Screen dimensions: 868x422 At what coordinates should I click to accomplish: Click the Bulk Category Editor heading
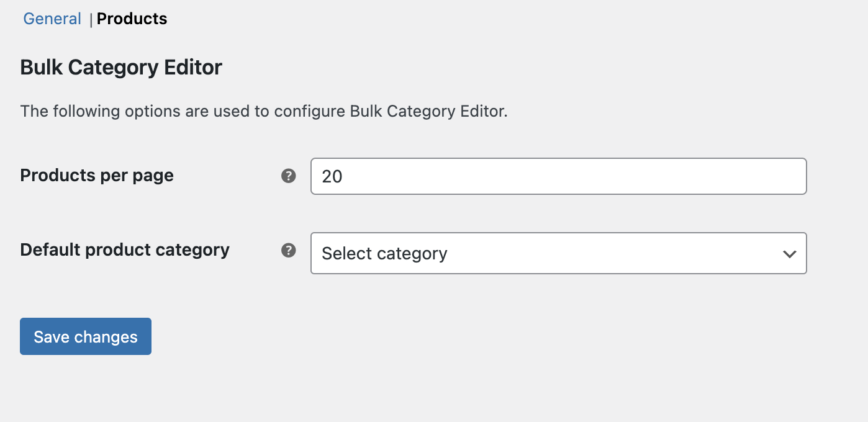(x=121, y=67)
